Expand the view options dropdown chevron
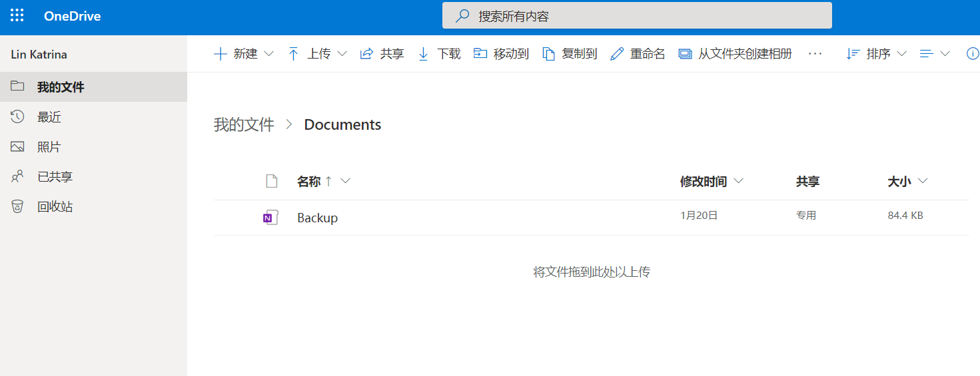The image size is (980, 376). tap(945, 54)
